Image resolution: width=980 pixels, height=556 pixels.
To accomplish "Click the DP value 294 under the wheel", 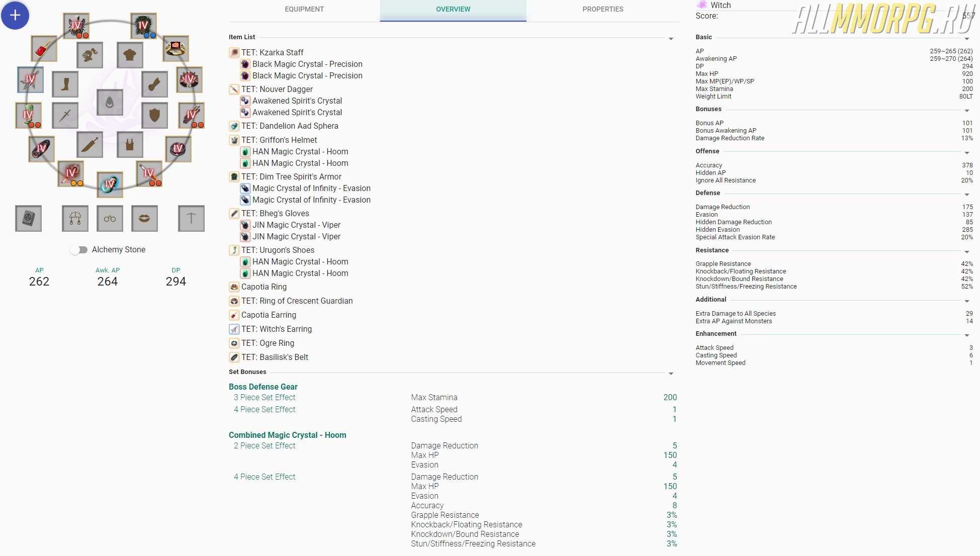I will 176,282.
